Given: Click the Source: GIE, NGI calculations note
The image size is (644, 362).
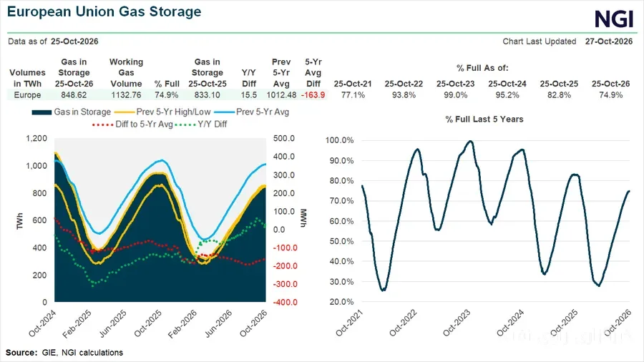Looking at the screenshot, I should [x=64, y=353].
